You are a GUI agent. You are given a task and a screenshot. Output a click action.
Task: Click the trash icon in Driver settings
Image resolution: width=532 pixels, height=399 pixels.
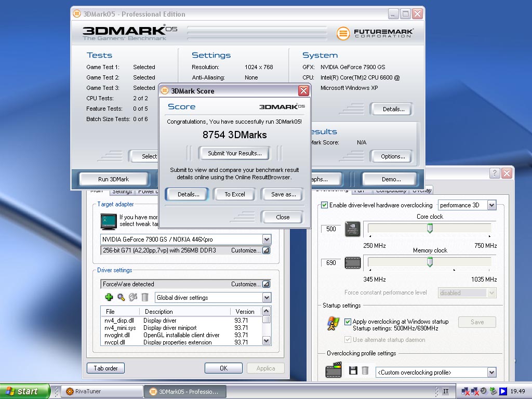[145, 297]
